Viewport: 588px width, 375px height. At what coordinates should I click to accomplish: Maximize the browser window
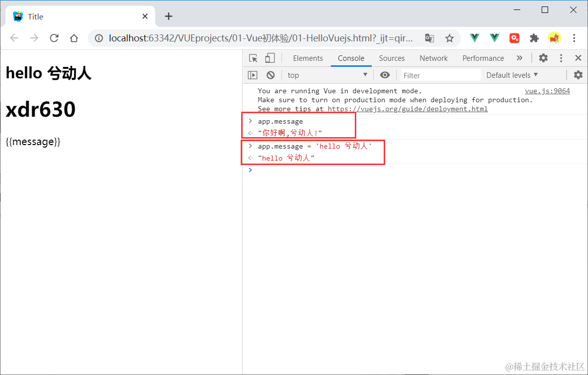tap(545, 10)
